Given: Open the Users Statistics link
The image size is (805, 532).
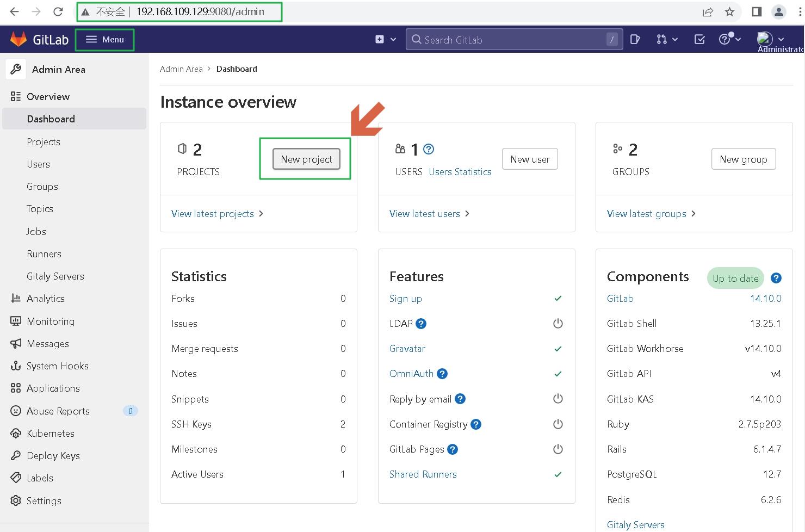Looking at the screenshot, I should 460,172.
